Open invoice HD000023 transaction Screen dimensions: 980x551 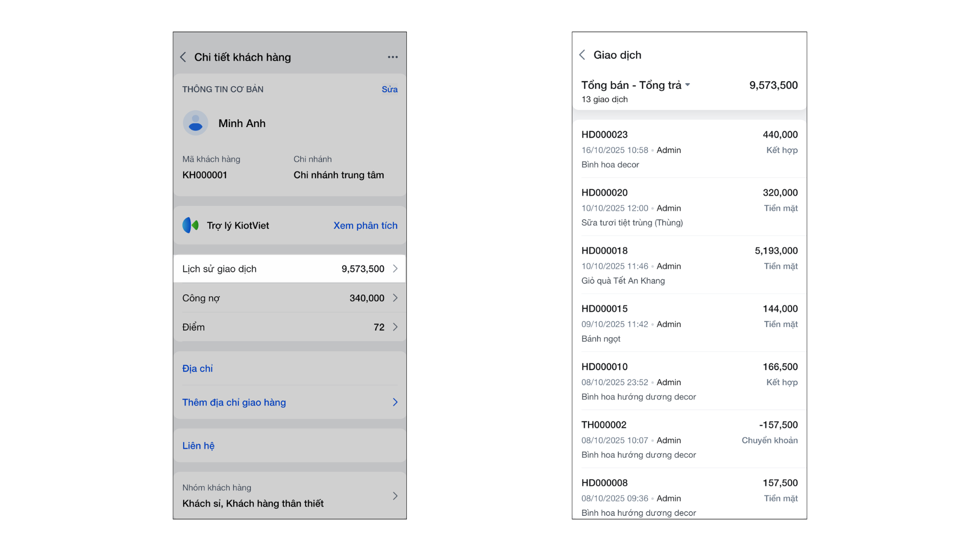[689, 149]
